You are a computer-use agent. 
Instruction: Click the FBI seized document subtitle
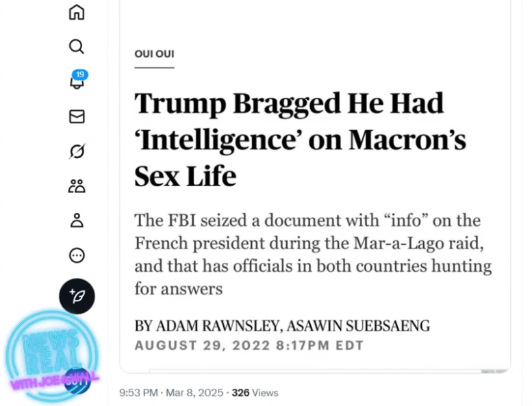pos(312,254)
